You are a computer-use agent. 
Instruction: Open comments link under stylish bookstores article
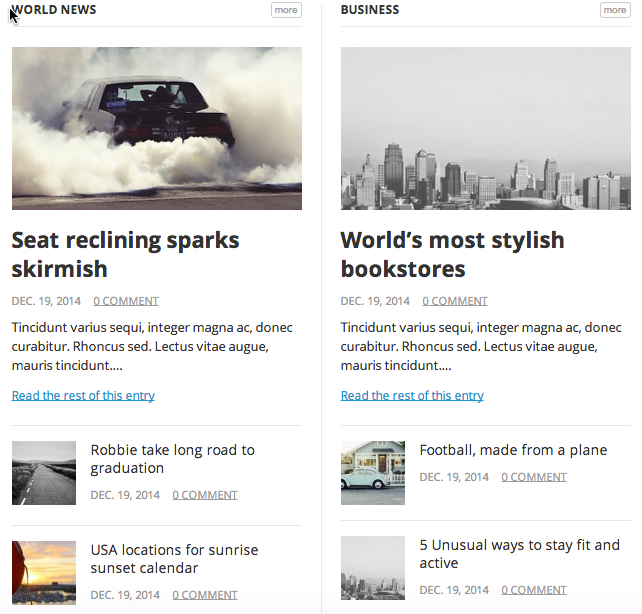point(455,301)
